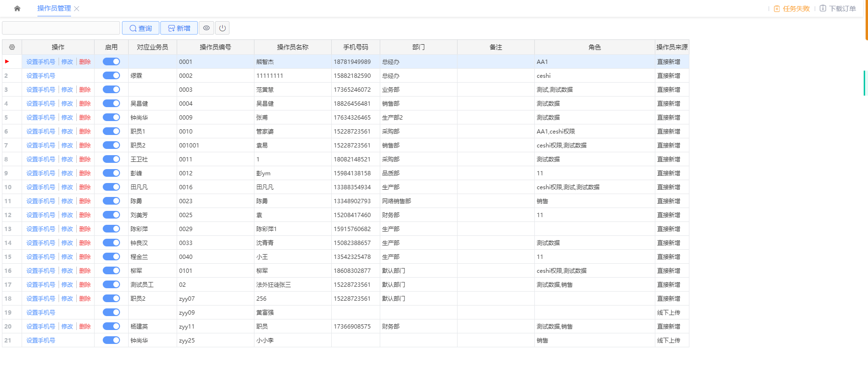This screenshot has width=868, height=367.
Task: Select the 对应业务员 cell 程金兰
Action: [153, 257]
